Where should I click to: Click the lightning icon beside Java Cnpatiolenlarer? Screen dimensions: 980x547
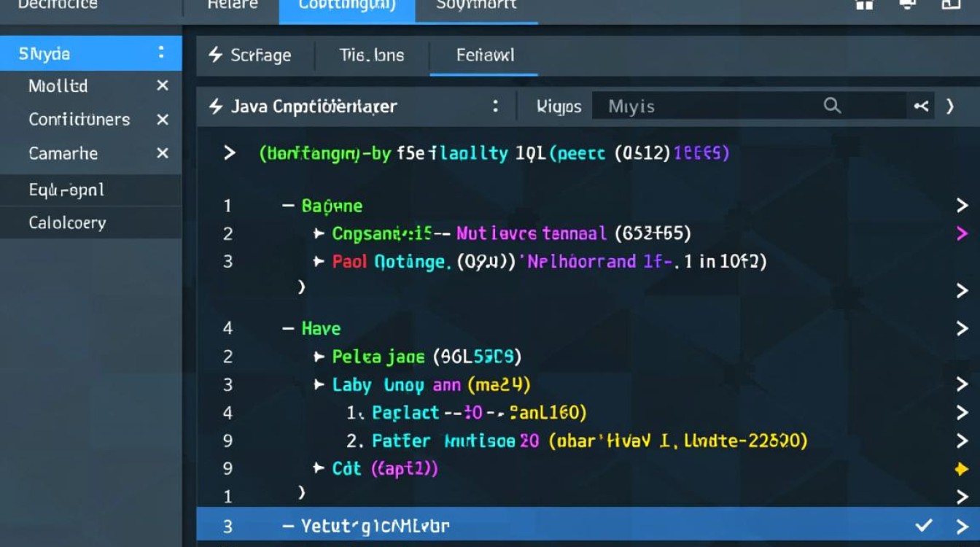pos(215,106)
